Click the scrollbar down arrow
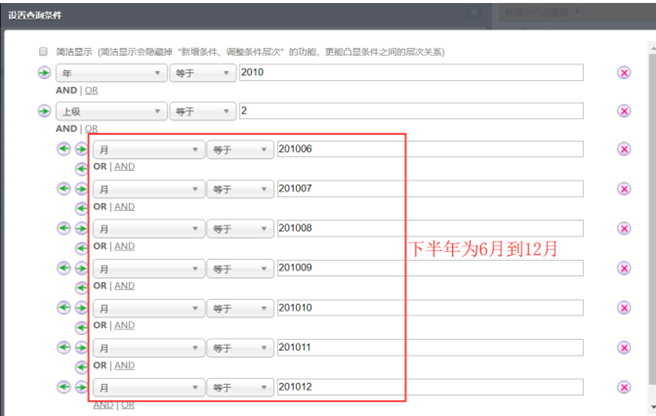Viewport: 656px width, 416px height. coord(653,406)
